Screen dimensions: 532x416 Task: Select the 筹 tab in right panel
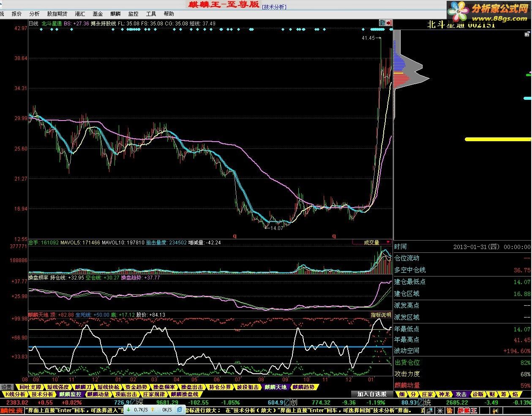click(x=503, y=394)
